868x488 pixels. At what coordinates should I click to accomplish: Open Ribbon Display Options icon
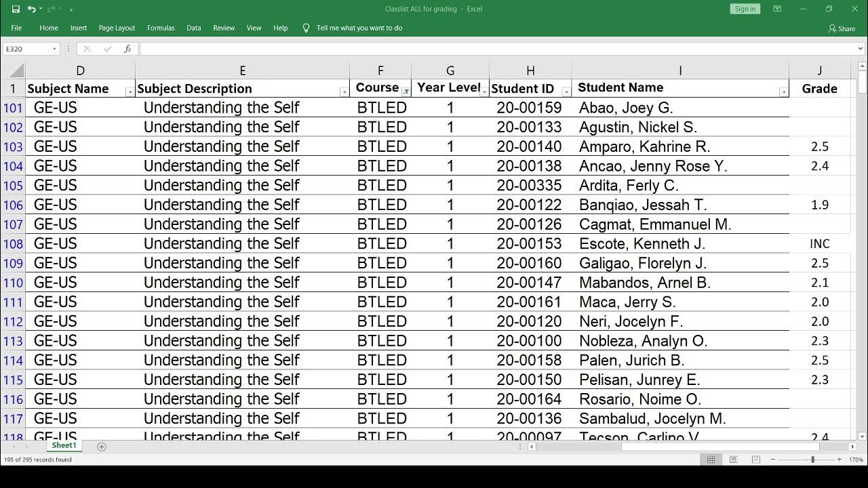pos(777,9)
